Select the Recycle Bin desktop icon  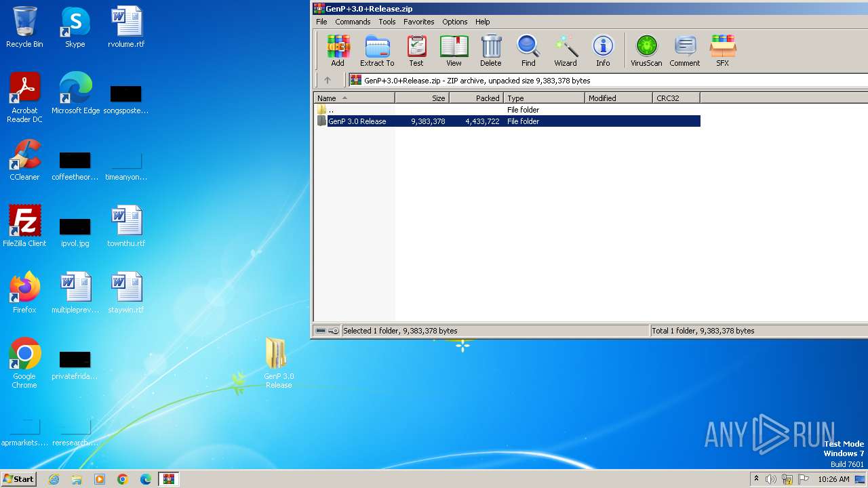click(24, 27)
